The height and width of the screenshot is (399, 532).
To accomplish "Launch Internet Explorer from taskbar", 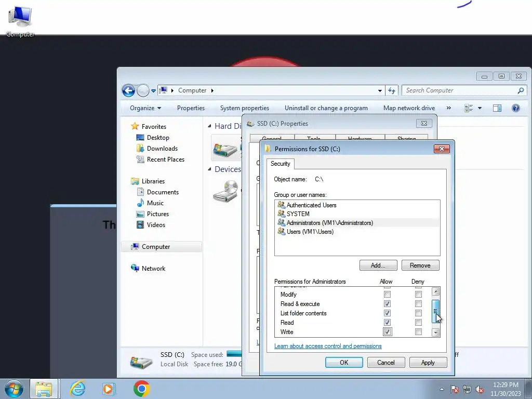I will tap(77, 389).
